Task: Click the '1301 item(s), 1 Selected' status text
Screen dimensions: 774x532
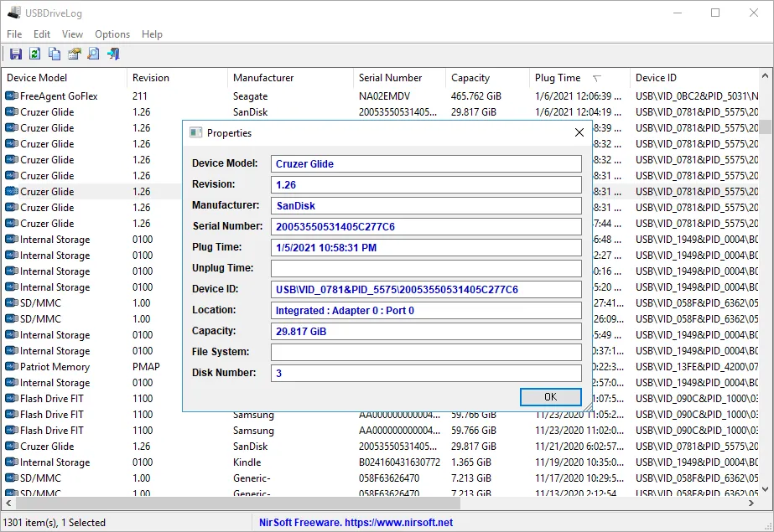Action: coord(55,522)
